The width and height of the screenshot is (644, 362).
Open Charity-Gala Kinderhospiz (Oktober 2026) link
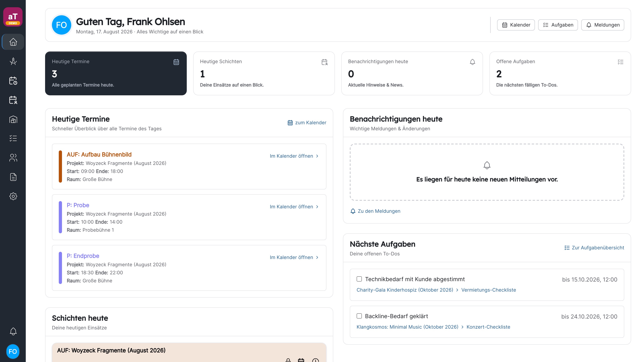click(405, 290)
